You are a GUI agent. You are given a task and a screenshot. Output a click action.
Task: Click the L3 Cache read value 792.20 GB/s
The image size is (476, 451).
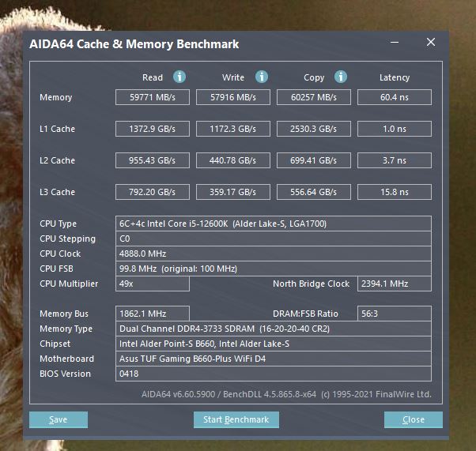point(153,192)
